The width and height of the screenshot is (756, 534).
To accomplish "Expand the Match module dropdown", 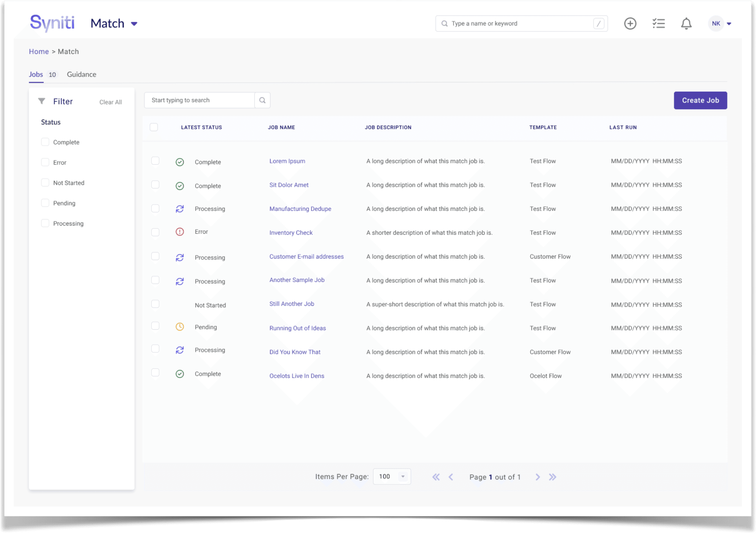I will click(x=134, y=24).
